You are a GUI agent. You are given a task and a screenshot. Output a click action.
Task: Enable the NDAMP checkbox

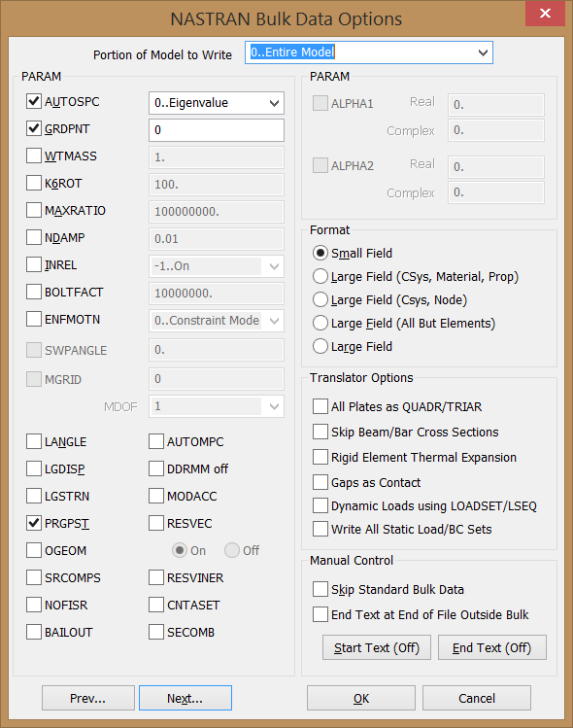tap(34, 237)
